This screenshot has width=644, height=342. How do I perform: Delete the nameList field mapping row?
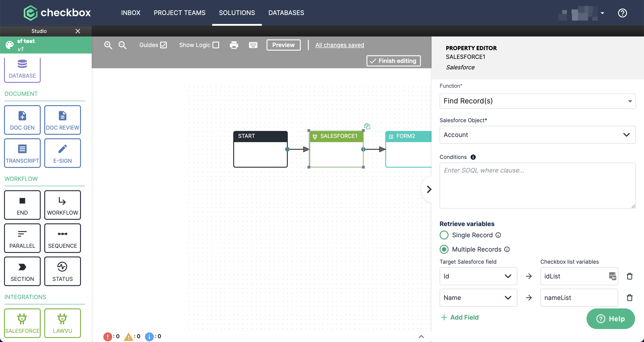pyautogui.click(x=629, y=298)
